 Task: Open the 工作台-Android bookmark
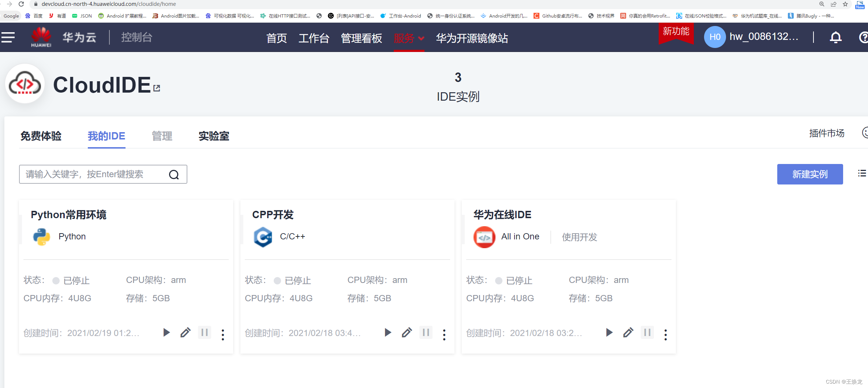pos(401,16)
